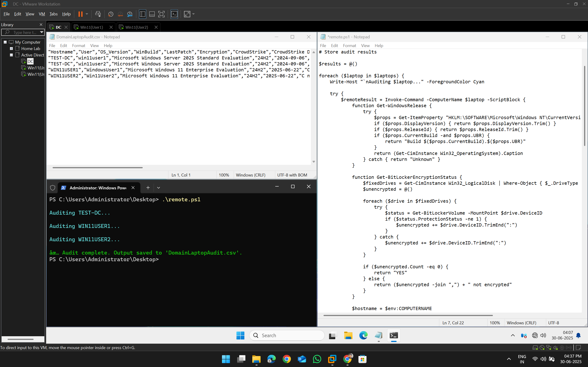
Task: Open the snapshot manager icon
Action: point(130,14)
